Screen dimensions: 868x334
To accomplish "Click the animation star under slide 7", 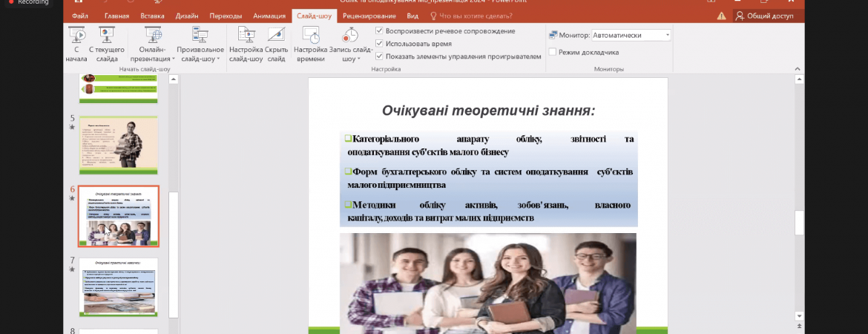I will click(72, 269).
